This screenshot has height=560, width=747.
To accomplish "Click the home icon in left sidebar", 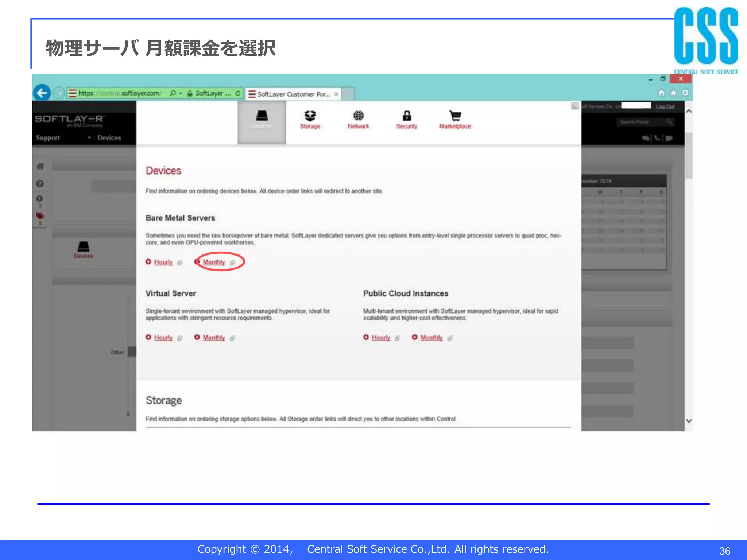I will coord(40,166).
